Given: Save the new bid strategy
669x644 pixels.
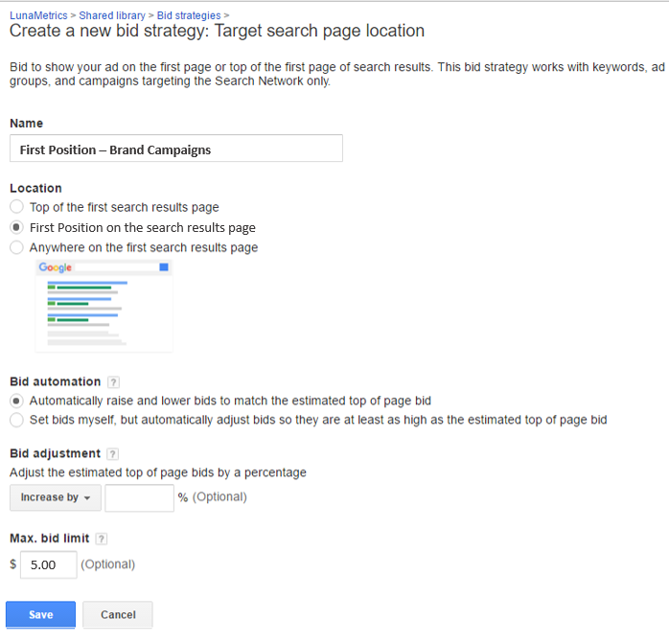Looking at the screenshot, I should point(40,614).
